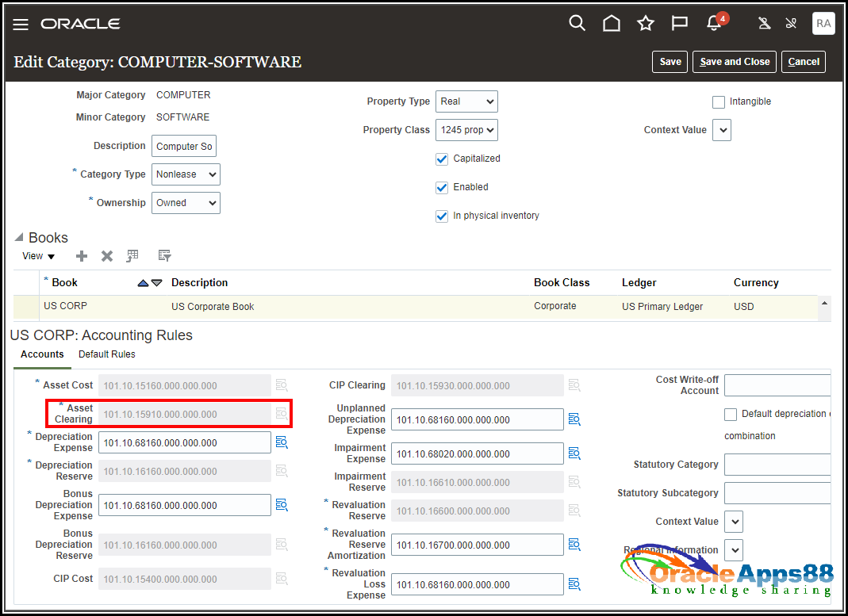Viewport: 848px width, 616px height.
Task: Search Bonus Depreciation Expense account combination
Action: tap(282, 505)
